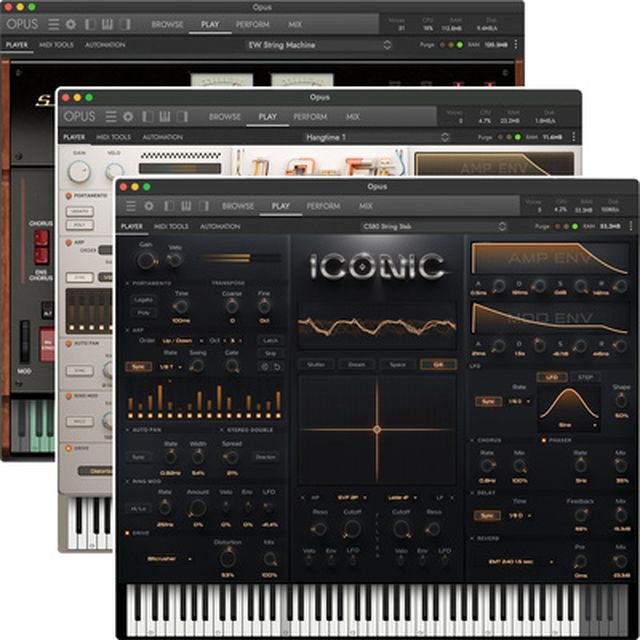This screenshot has height=640, width=640.
Task: Click the Legato button in Portamento section
Action: (x=143, y=300)
